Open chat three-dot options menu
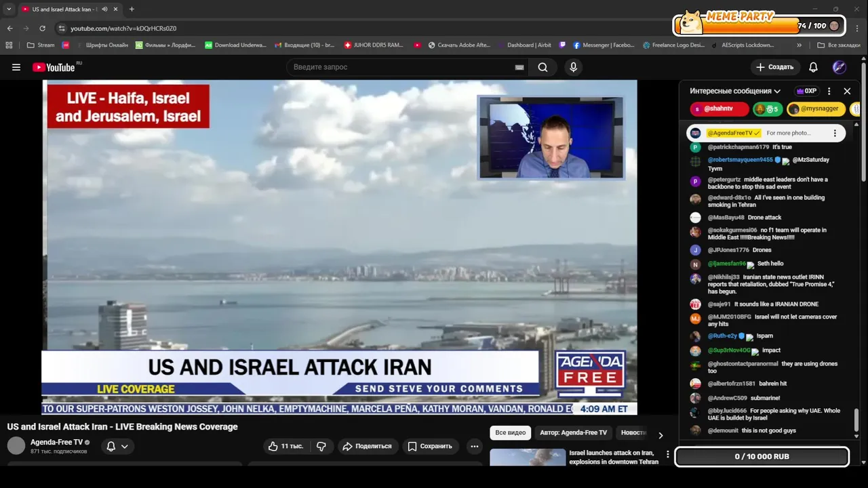 [x=829, y=91]
